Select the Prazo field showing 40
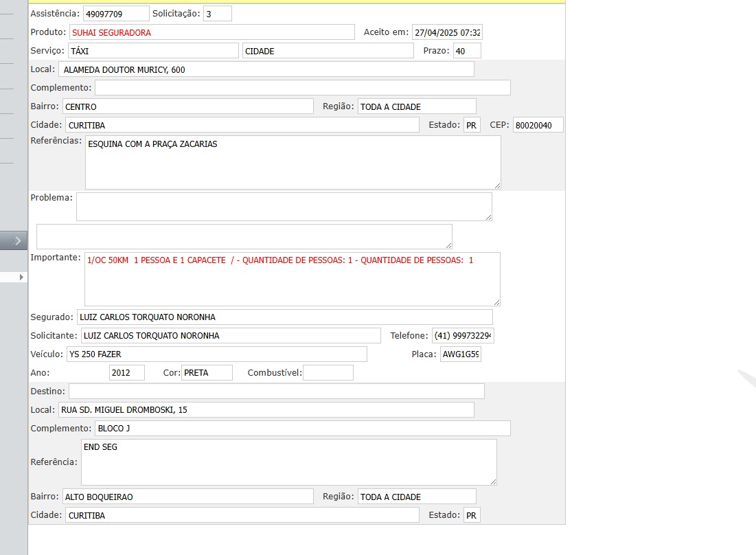The width and height of the screenshot is (756, 555). click(x=467, y=51)
